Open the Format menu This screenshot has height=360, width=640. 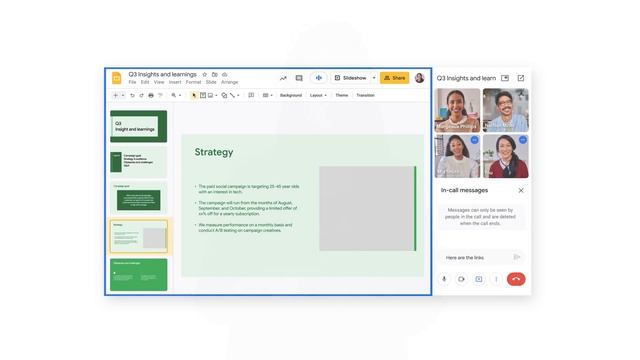[x=193, y=82]
